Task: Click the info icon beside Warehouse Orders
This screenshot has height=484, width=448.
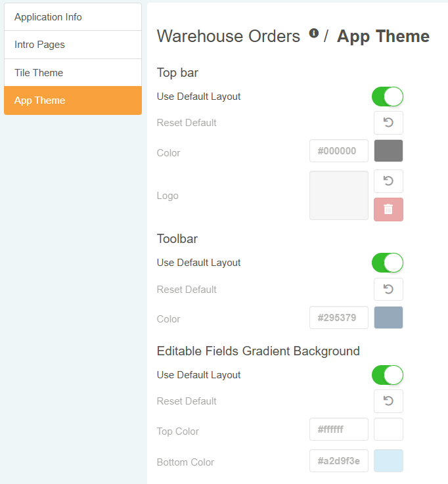Action: (x=314, y=33)
